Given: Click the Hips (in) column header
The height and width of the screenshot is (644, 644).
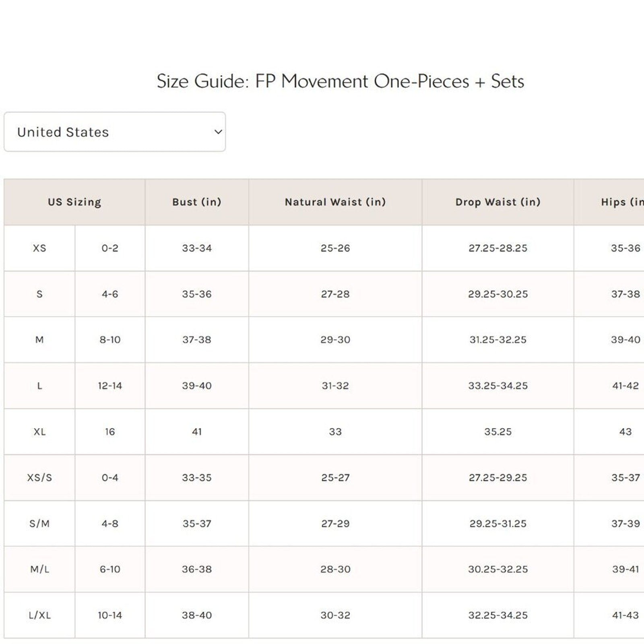Looking at the screenshot, I should [x=622, y=202].
